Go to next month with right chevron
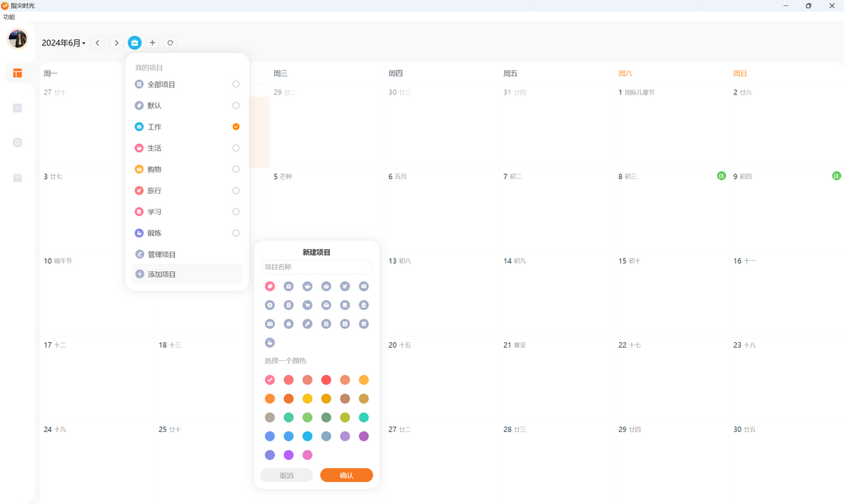 click(116, 42)
